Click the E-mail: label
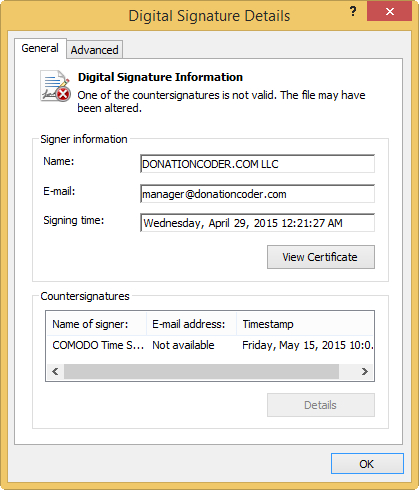This screenshot has width=419, height=490. pos(59,191)
